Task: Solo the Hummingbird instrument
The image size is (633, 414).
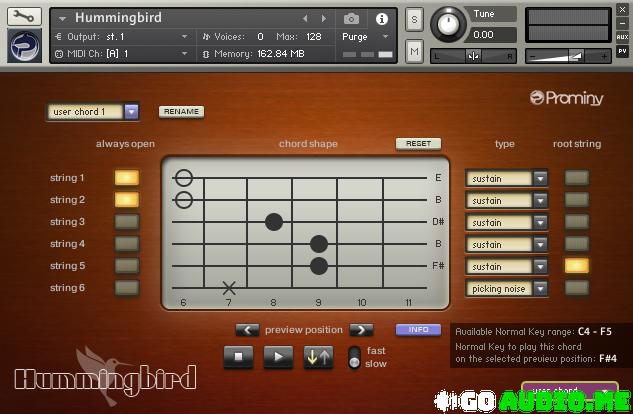Action: pyautogui.click(x=414, y=19)
